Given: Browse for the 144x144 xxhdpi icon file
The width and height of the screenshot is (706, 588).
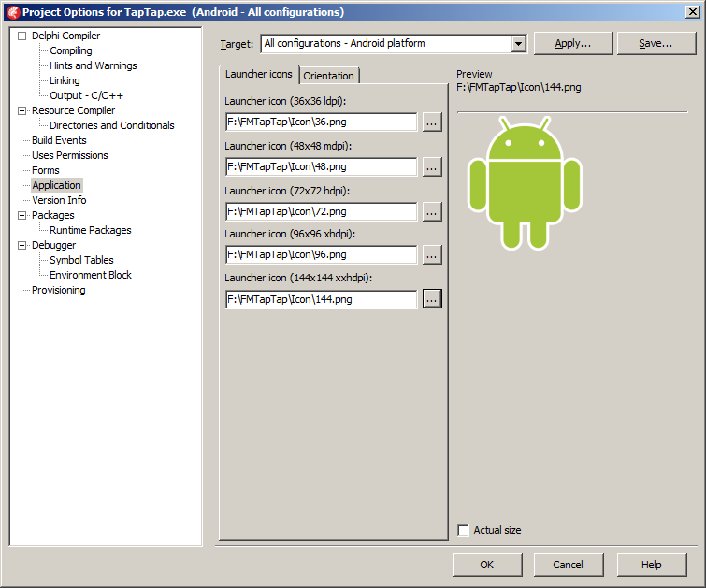Looking at the screenshot, I should click(x=432, y=299).
